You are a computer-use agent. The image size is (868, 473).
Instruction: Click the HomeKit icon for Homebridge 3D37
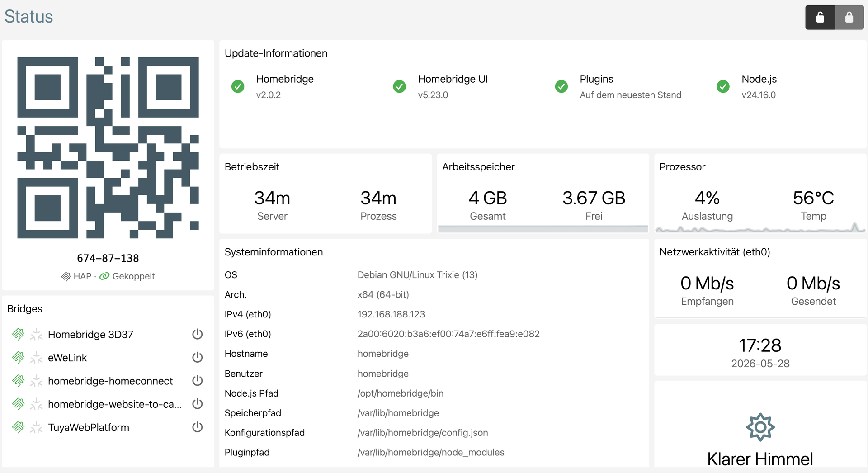point(18,334)
